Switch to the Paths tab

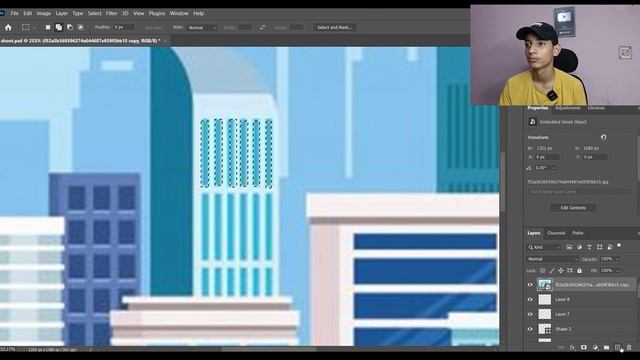tap(578, 233)
